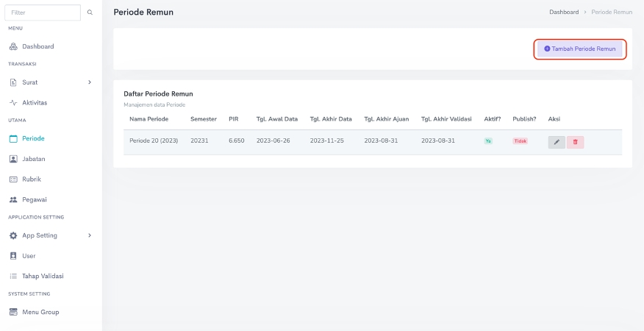Viewport: 644px width, 331px height.
Task: Click the Dashboard breadcrumb link
Action: (564, 13)
